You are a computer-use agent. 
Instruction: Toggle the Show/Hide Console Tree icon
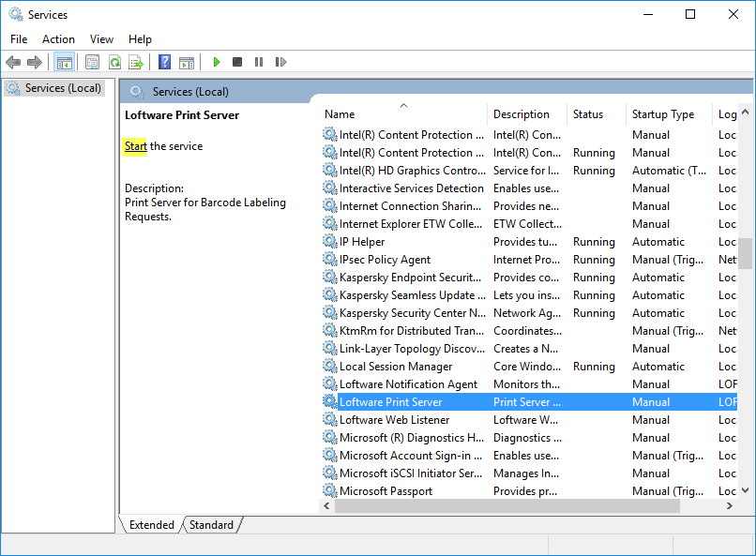coord(64,62)
